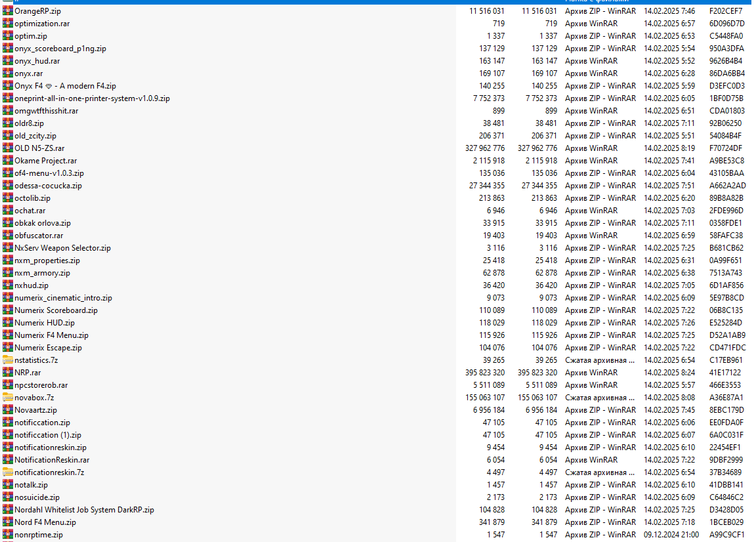
Task: Select the checksum A36E87A1
Action: [x=726, y=398]
